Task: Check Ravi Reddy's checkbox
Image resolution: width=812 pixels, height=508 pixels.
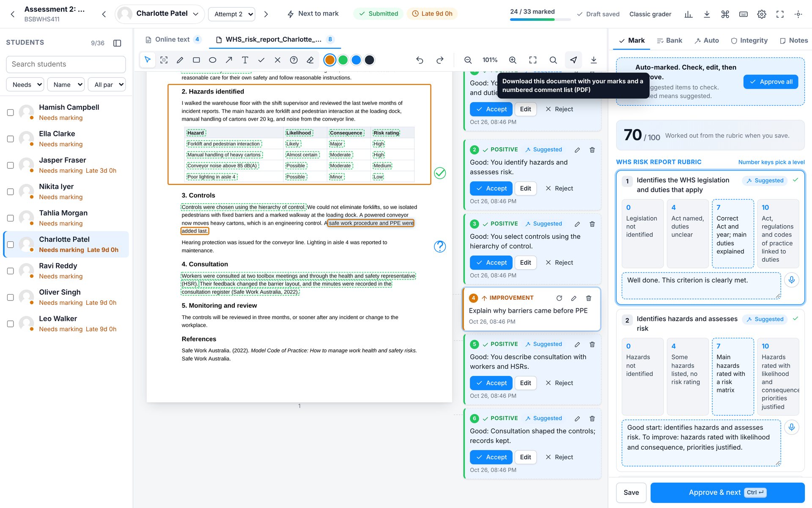Action: click(x=11, y=271)
